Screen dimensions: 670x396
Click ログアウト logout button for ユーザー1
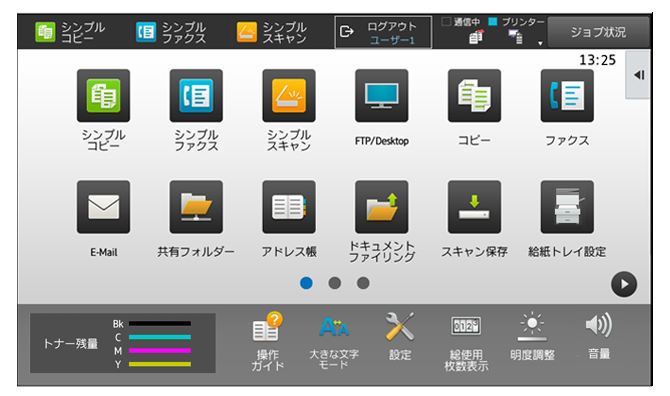[383, 32]
